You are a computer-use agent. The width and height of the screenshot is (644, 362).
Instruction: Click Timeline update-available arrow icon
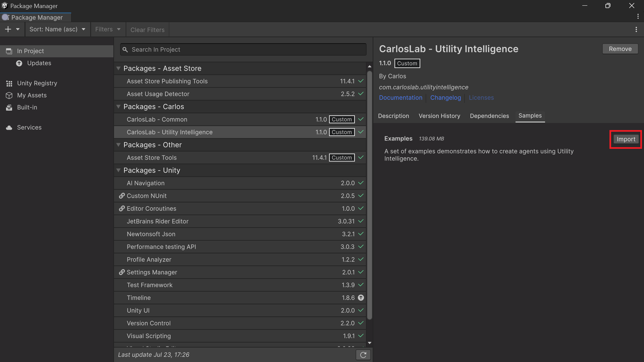[x=361, y=298]
